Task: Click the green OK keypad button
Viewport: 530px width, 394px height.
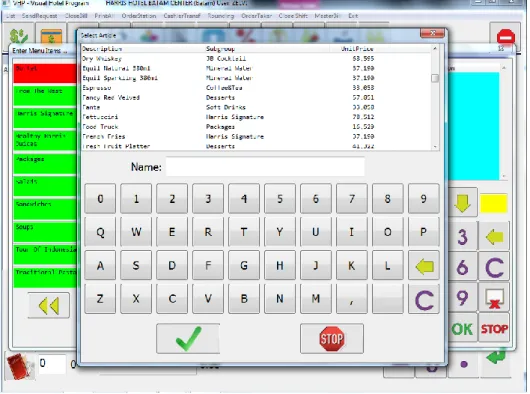Action: [x=462, y=329]
